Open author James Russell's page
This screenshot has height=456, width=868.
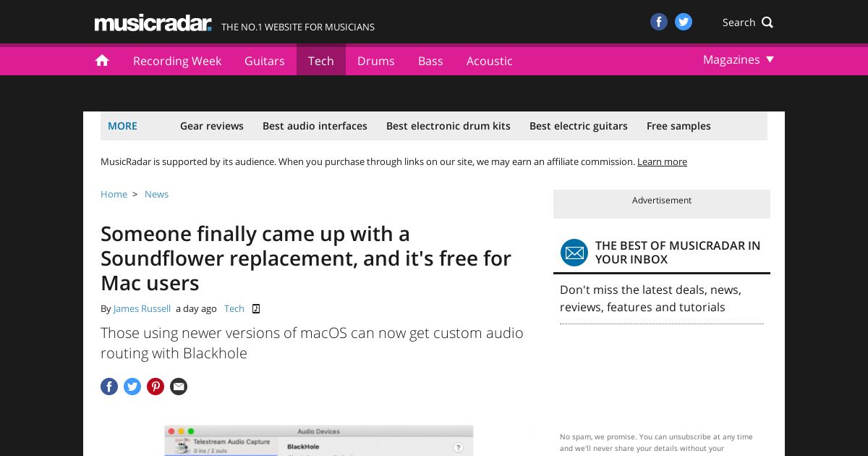coord(142,308)
